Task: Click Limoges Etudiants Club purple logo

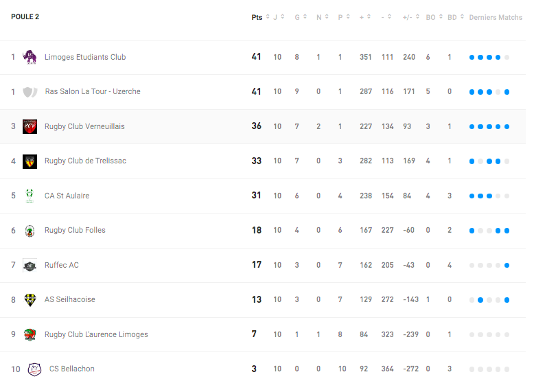Action: pyautogui.click(x=30, y=57)
